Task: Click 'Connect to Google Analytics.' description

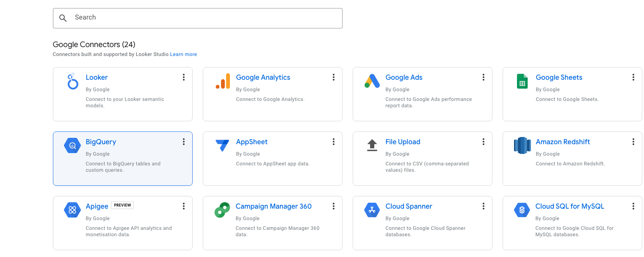Action: coord(270,99)
